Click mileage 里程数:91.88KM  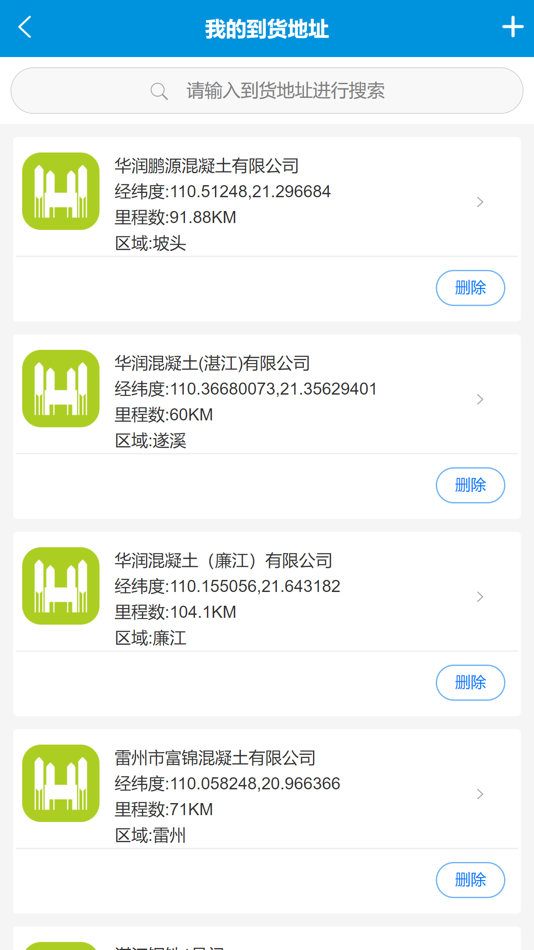(x=175, y=218)
